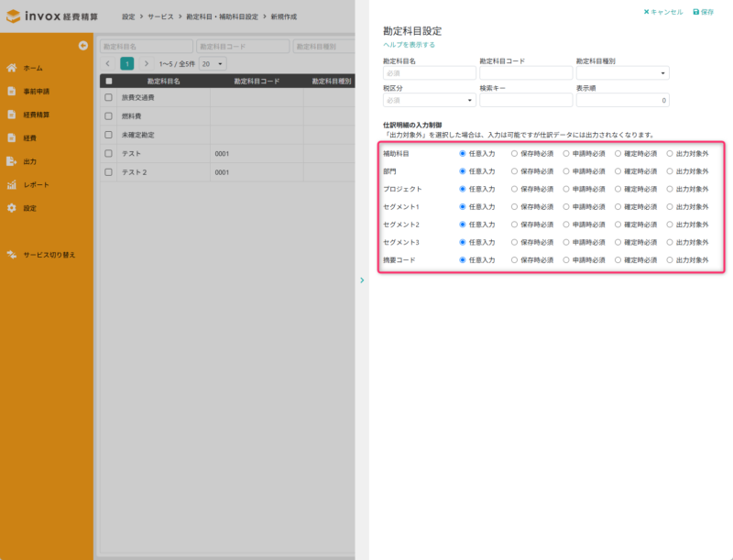
Task: Open the 事前申請 sidebar icon
Action: point(11,92)
